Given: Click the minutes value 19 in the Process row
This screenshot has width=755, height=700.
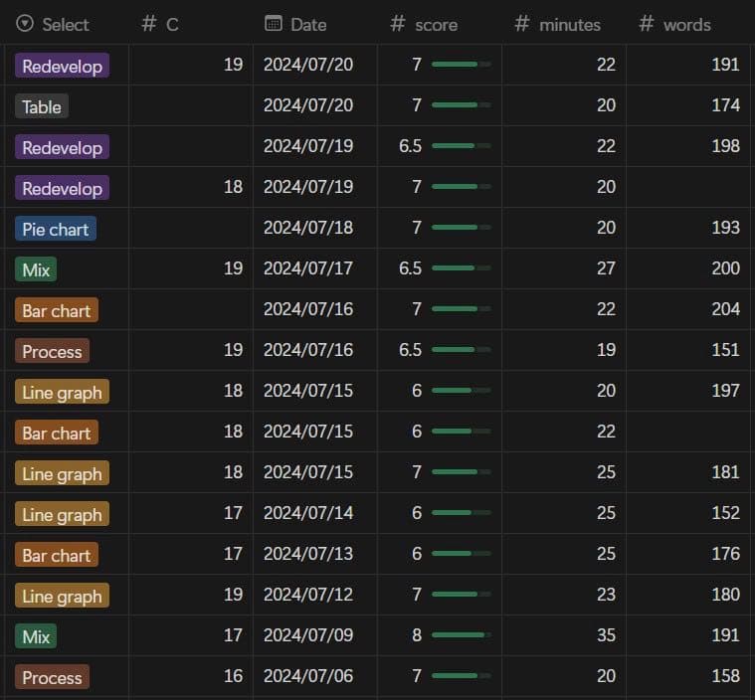Looking at the screenshot, I should point(606,350).
